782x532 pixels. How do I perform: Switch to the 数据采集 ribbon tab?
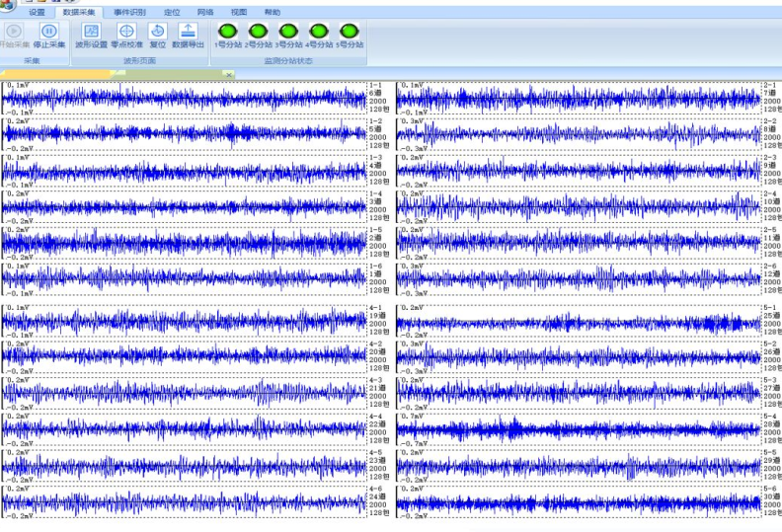pyautogui.click(x=79, y=12)
